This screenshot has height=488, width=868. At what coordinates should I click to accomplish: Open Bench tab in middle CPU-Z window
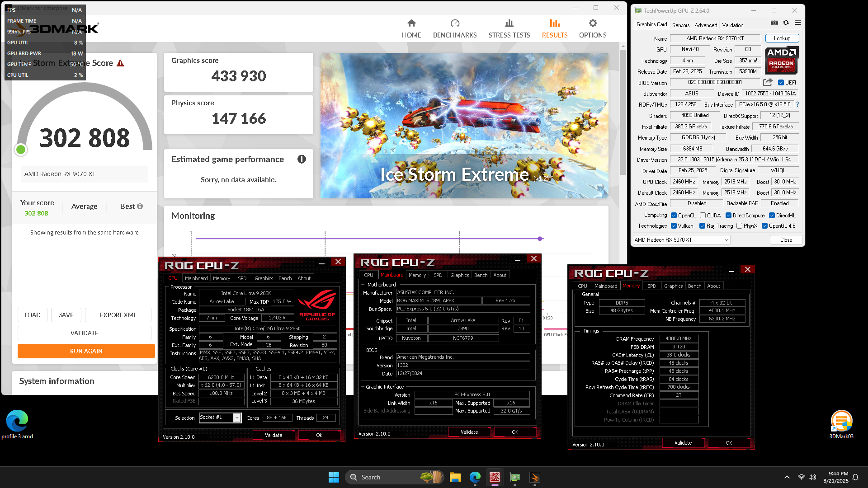coord(481,275)
